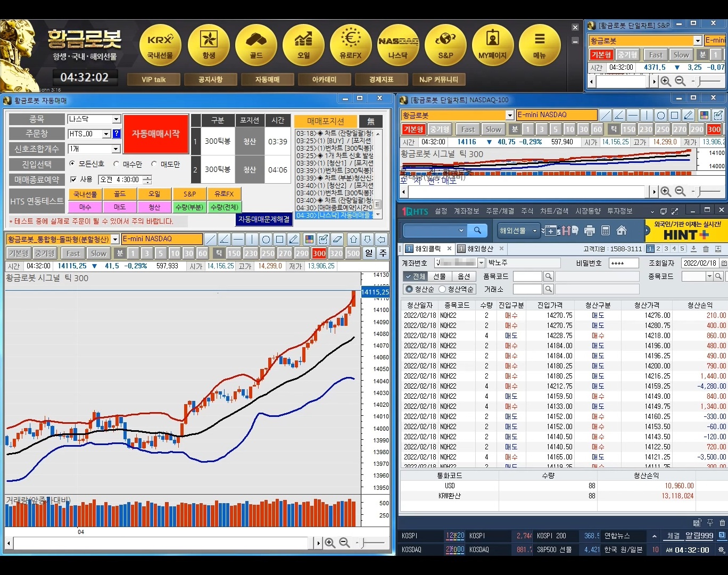Zoom out of the main chart with the magnifier minus
Image resolution: width=728 pixels, height=575 pixels.
click(344, 543)
